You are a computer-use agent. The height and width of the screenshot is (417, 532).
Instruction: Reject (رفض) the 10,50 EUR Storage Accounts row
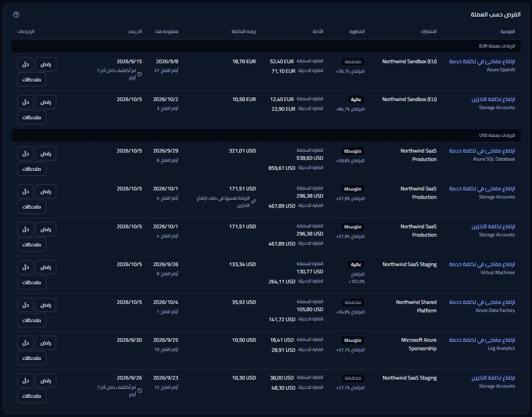(x=46, y=102)
